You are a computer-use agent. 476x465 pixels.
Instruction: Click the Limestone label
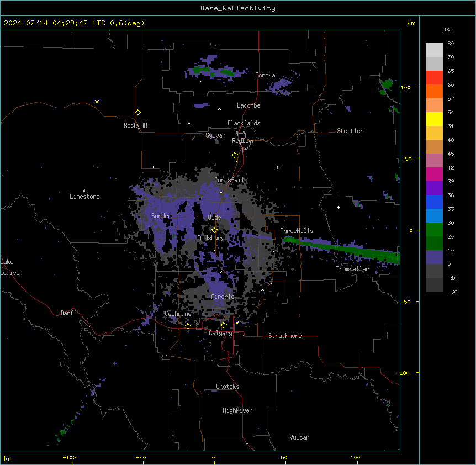tap(84, 197)
